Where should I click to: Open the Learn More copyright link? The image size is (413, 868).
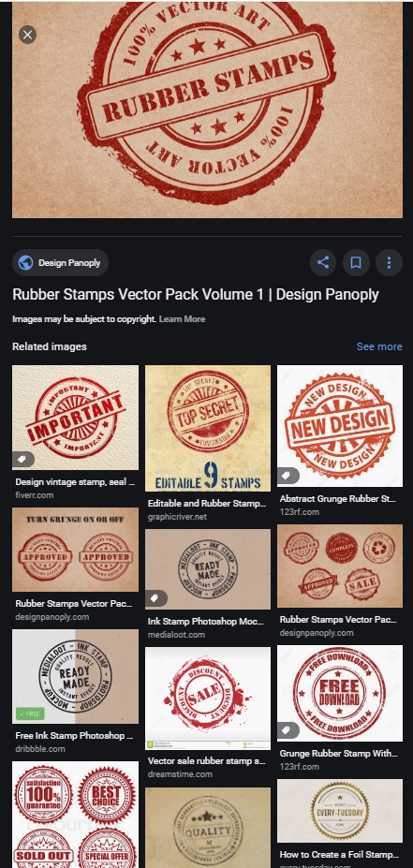click(x=182, y=319)
